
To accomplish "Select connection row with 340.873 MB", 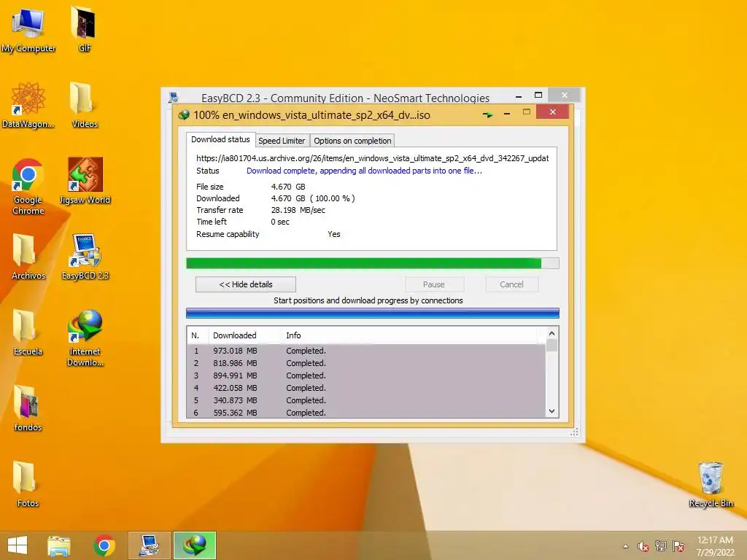I will [366, 400].
